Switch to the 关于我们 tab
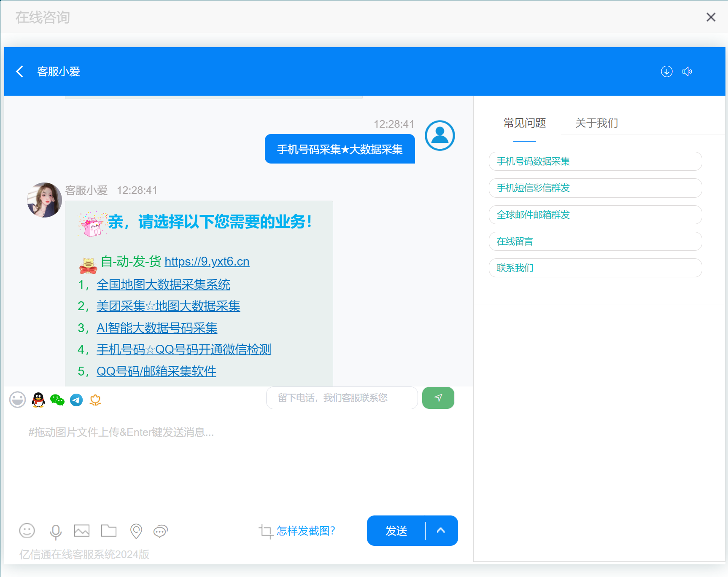 596,123
